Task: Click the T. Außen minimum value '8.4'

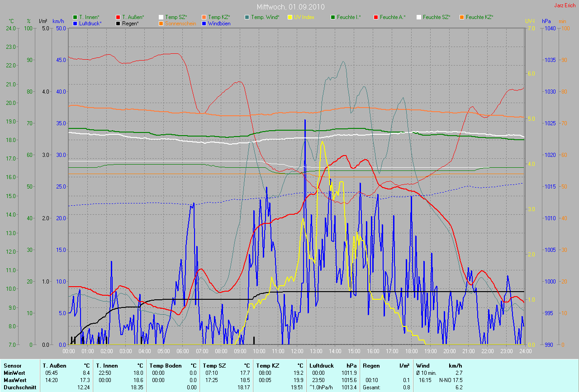Action: 87,373
